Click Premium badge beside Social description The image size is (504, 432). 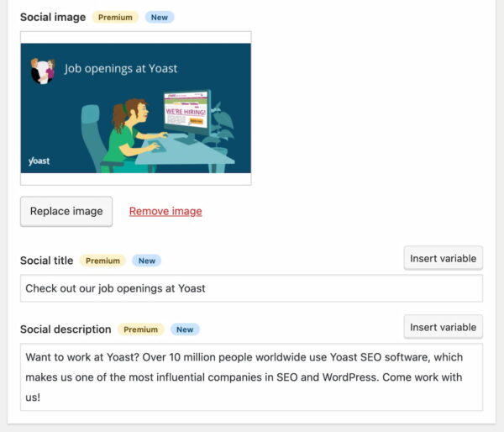(x=141, y=329)
